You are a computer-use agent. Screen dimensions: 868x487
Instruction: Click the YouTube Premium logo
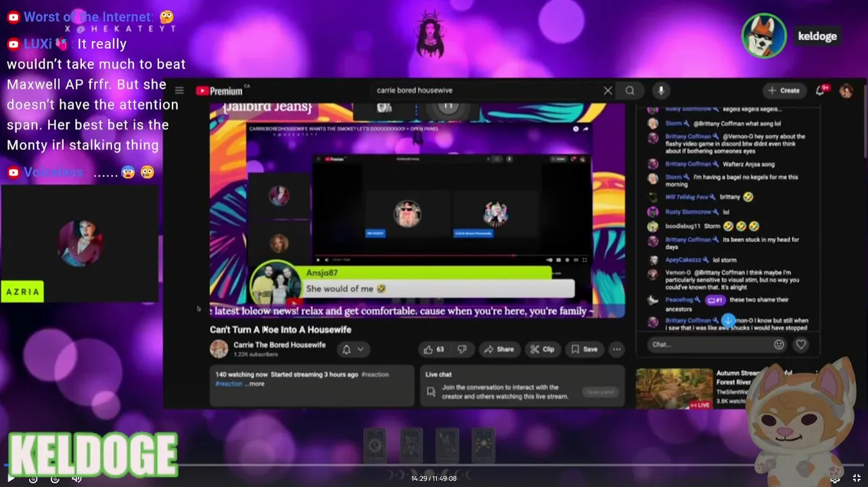click(x=220, y=91)
